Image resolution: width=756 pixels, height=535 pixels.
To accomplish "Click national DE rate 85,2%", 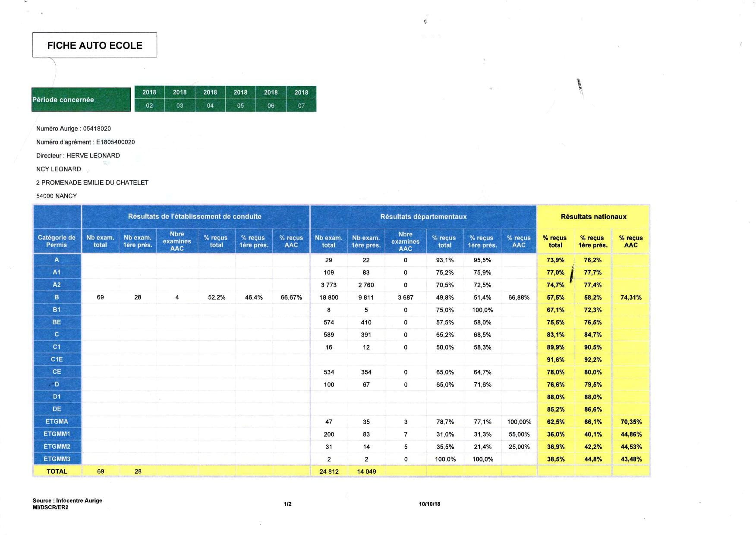I will coord(556,409).
